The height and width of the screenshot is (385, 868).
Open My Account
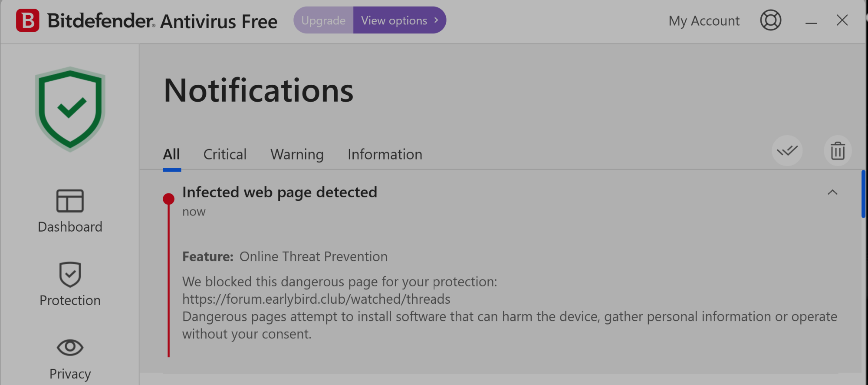(x=704, y=21)
